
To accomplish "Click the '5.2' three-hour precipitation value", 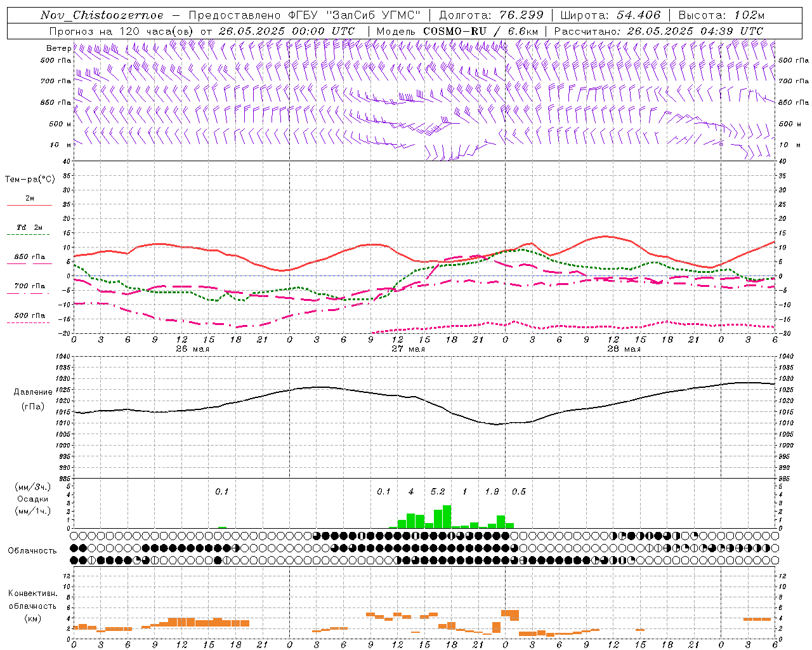I will [x=438, y=491].
